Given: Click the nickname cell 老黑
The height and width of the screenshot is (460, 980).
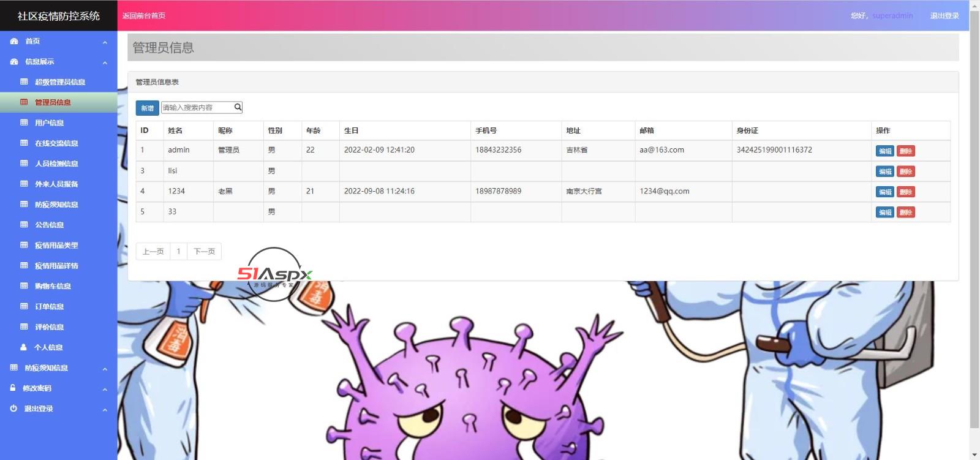Looking at the screenshot, I should [225, 191].
